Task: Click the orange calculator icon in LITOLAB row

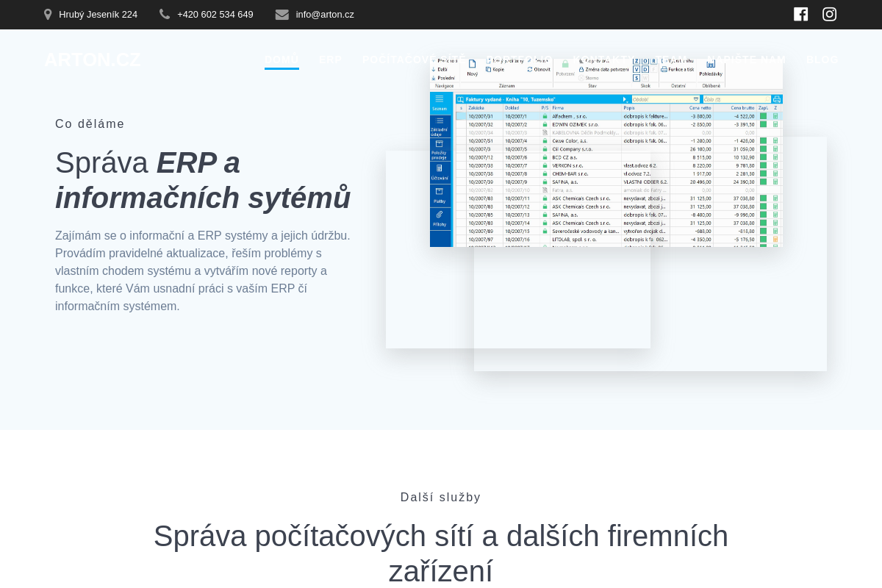Action: click(775, 239)
